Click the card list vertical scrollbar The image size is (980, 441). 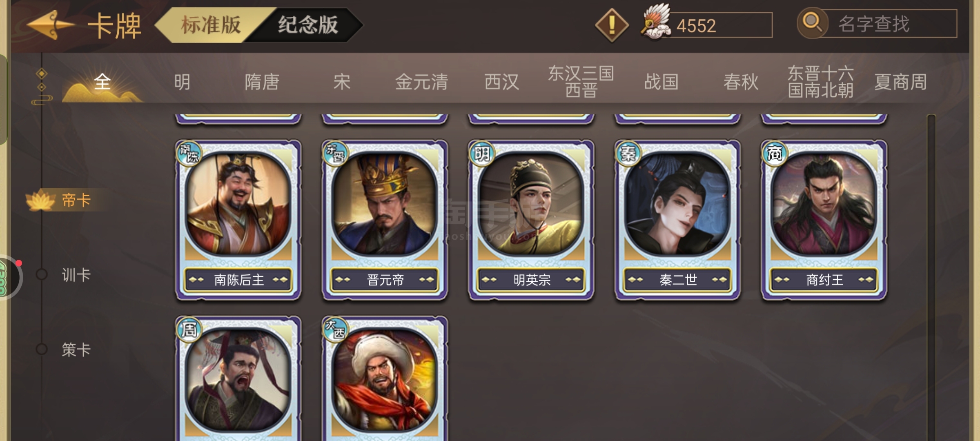[931, 278]
